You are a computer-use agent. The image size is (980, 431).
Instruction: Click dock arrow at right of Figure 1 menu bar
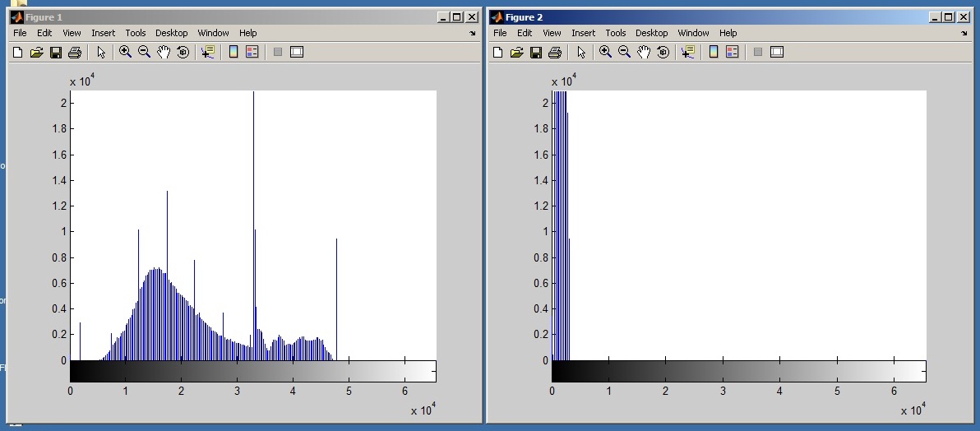(x=472, y=34)
